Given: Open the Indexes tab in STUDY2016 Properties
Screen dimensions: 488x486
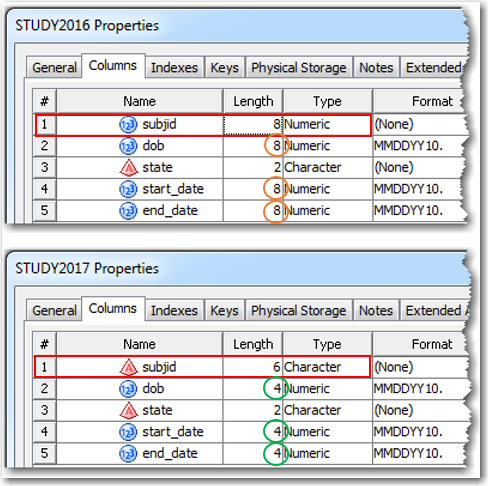Looking at the screenshot, I should coord(174,68).
